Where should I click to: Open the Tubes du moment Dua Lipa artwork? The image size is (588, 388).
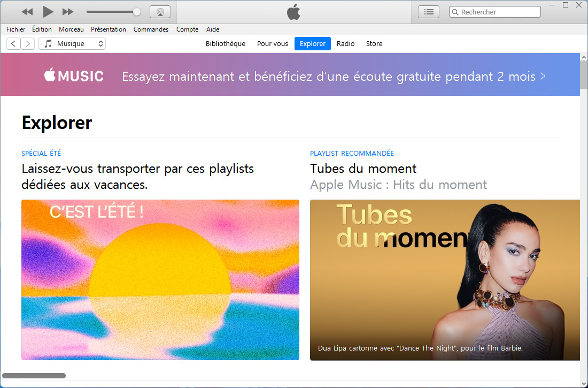pyautogui.click(x=445, y=280)
